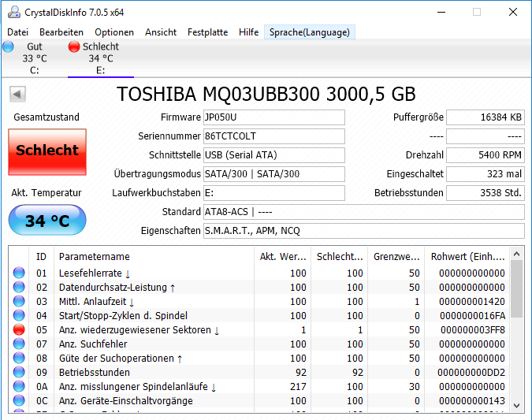
Task: Open the Hilfe menu
Action: [249, 32]
